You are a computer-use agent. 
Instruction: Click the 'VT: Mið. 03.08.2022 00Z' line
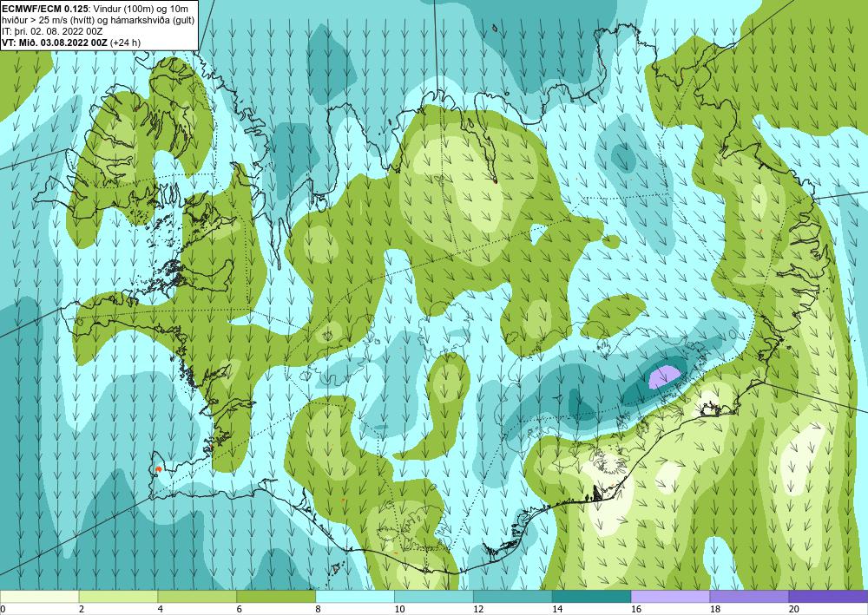pyautogui.click(x=55, y=43)
